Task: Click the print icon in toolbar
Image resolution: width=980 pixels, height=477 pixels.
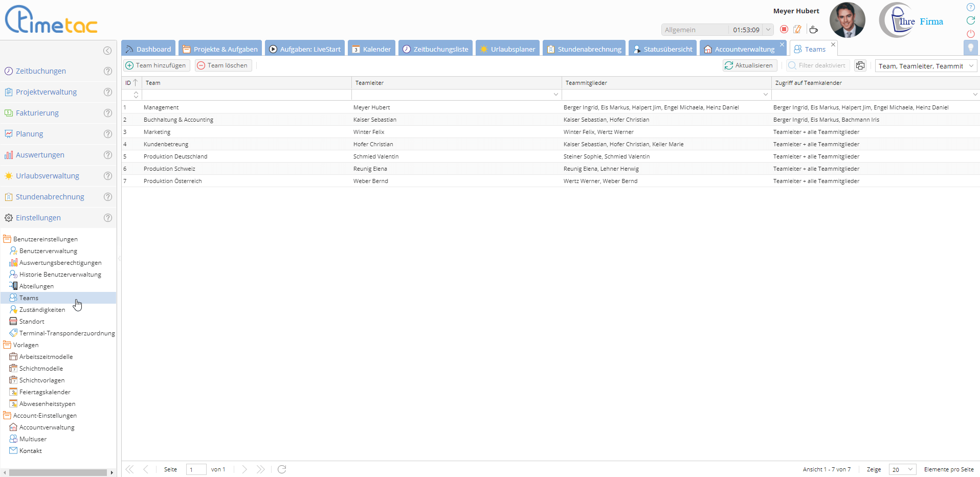Action: pos(860,65)
